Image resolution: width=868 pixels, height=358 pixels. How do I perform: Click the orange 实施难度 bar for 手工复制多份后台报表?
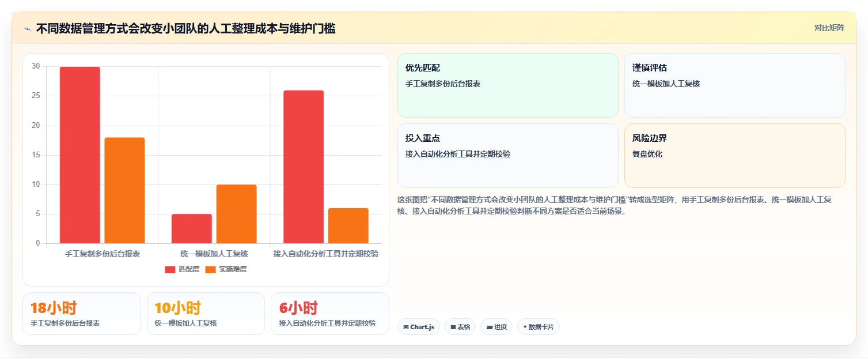[124, 190]
